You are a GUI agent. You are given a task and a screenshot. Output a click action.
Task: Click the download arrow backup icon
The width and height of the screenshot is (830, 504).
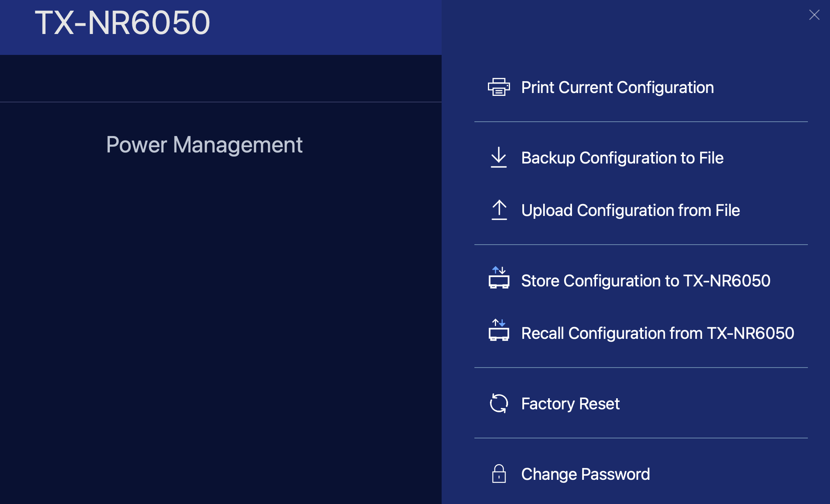pyautogui.click(x=499, y=157)
